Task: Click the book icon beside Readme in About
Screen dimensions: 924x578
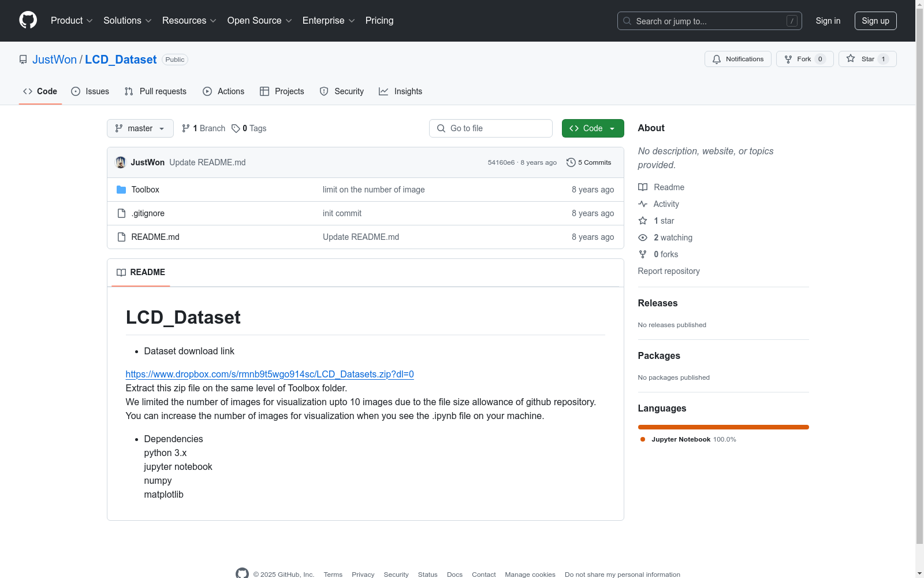Action: tap(643, 187)
